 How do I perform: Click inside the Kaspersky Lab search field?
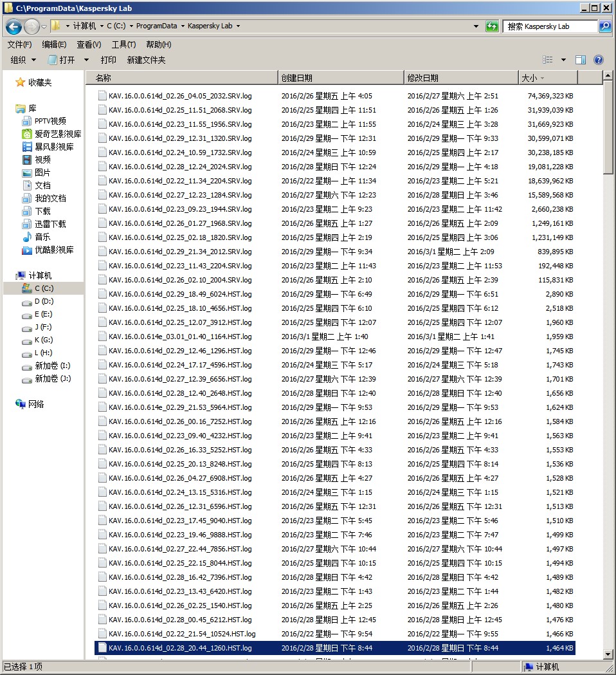(550, 26)
